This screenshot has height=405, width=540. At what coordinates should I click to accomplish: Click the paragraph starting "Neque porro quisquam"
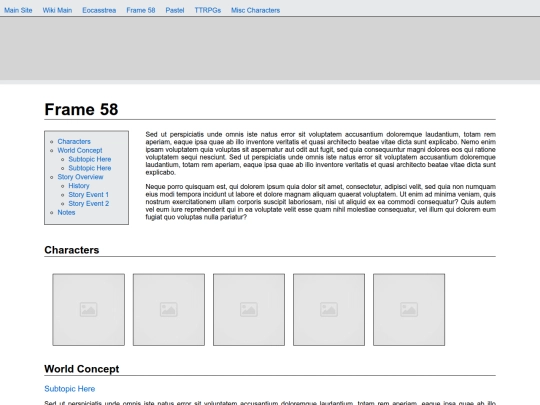(321, 202)
